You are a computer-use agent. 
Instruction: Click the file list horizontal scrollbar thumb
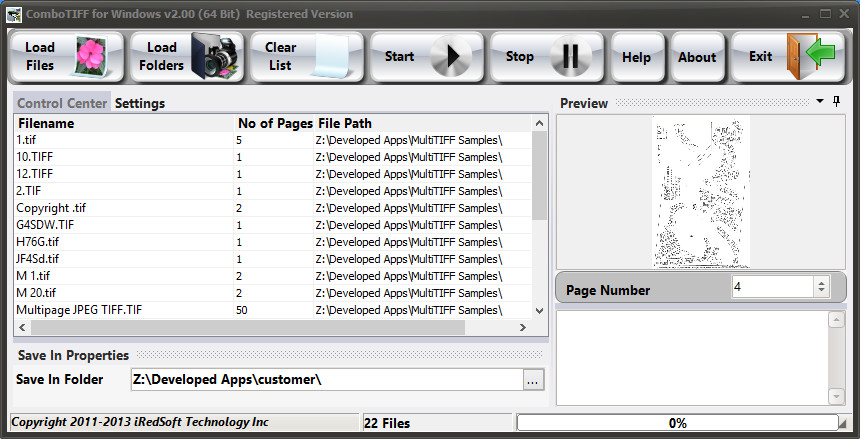pyautogui.click(x=248, y=328)
